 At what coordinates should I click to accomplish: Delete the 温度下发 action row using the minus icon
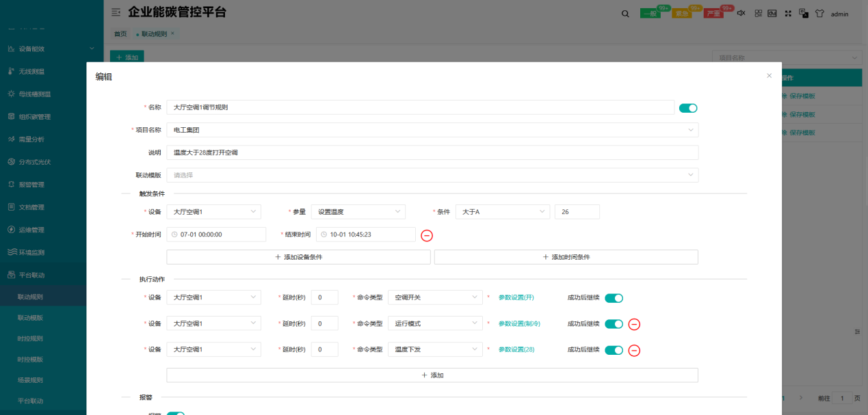[x=634, y=351]
